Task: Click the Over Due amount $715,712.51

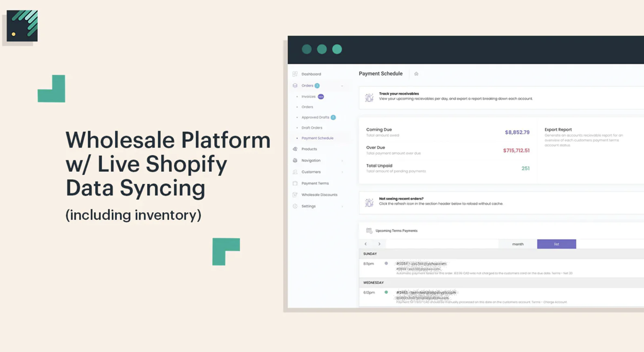Action: click(x=516, y=150)
